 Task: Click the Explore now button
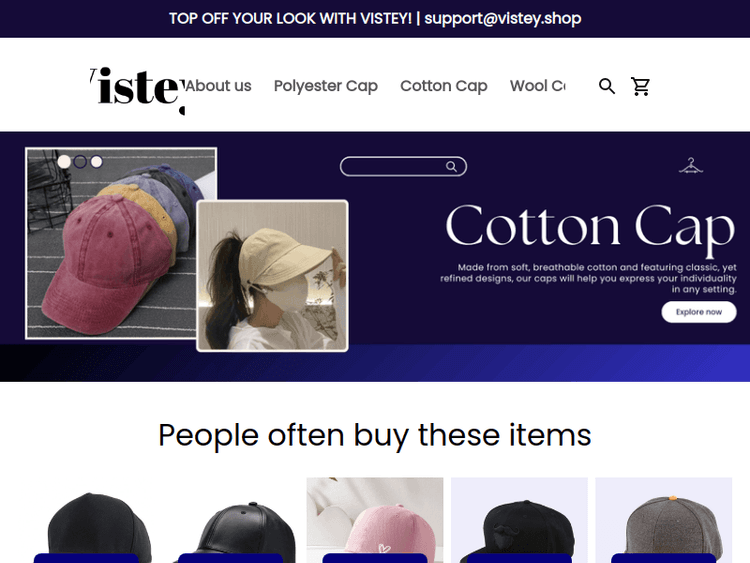(x=699, y=312)
